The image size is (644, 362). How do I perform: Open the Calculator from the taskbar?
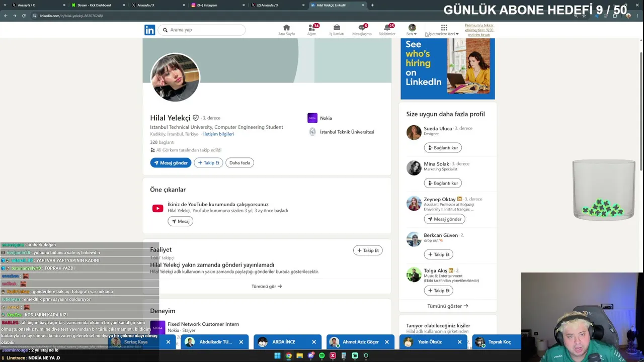point(344,356)
